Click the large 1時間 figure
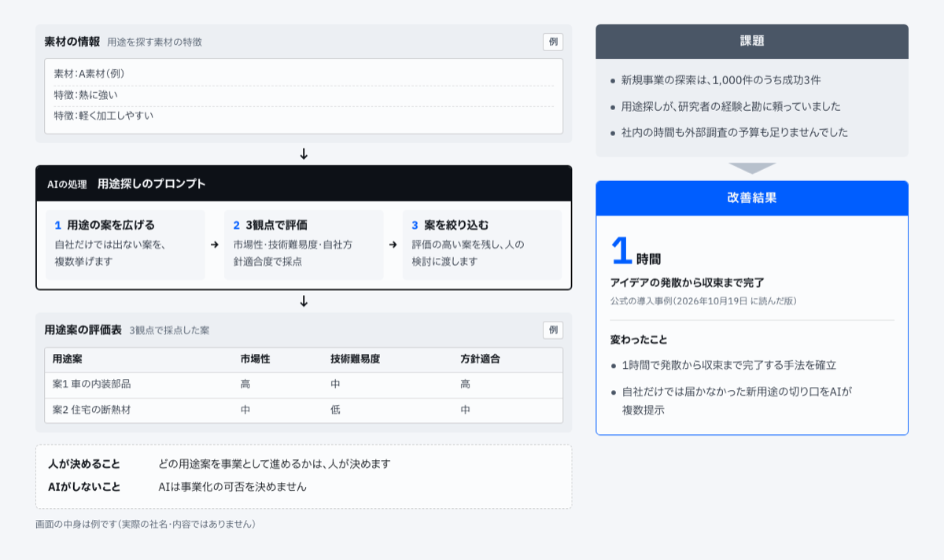 pyautogui.click(x=636, y=252)
